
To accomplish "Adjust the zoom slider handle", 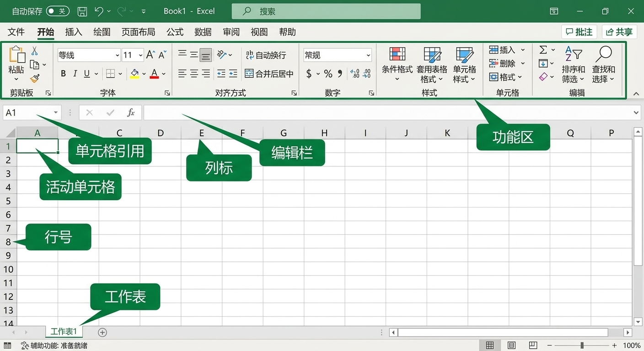I will point(582,346).
